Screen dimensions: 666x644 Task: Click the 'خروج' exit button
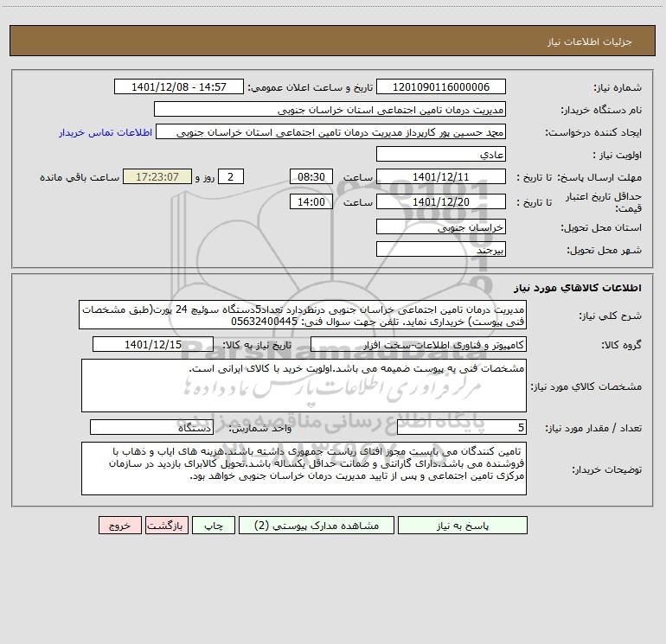point(119,526)
